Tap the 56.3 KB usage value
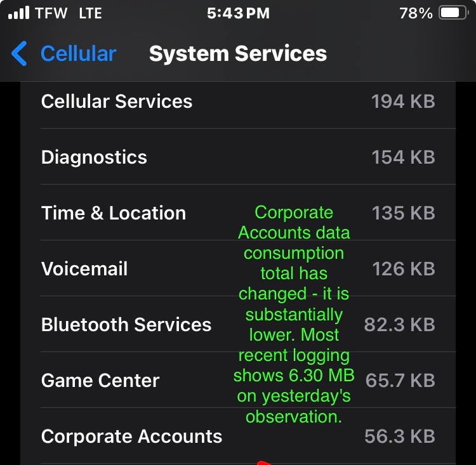 [400, 436]
